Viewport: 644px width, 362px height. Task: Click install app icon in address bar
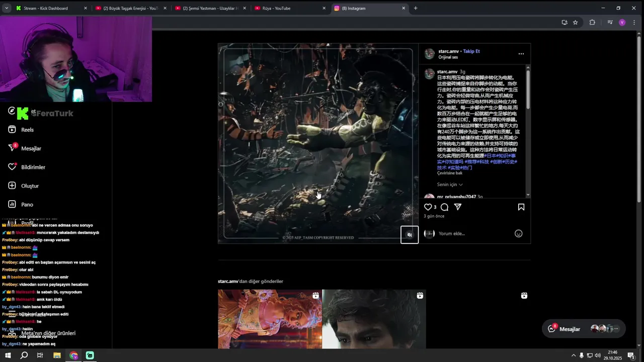565,22
